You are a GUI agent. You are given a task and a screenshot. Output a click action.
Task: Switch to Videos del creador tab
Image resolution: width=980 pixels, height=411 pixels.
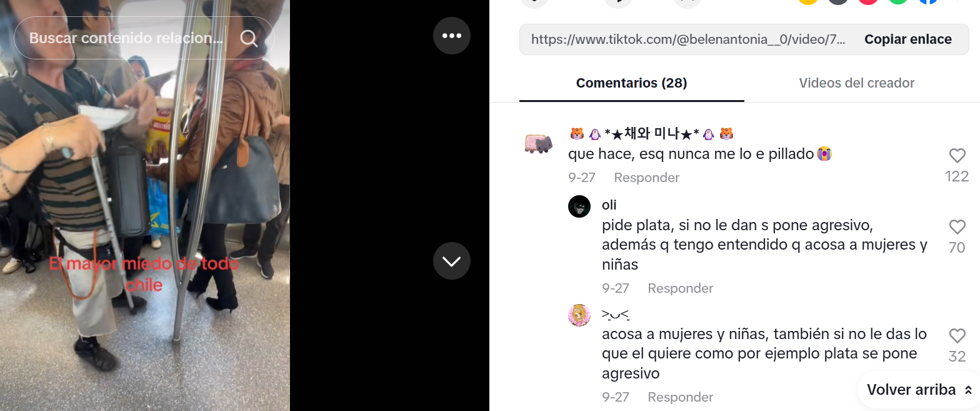tap(856, 83)
